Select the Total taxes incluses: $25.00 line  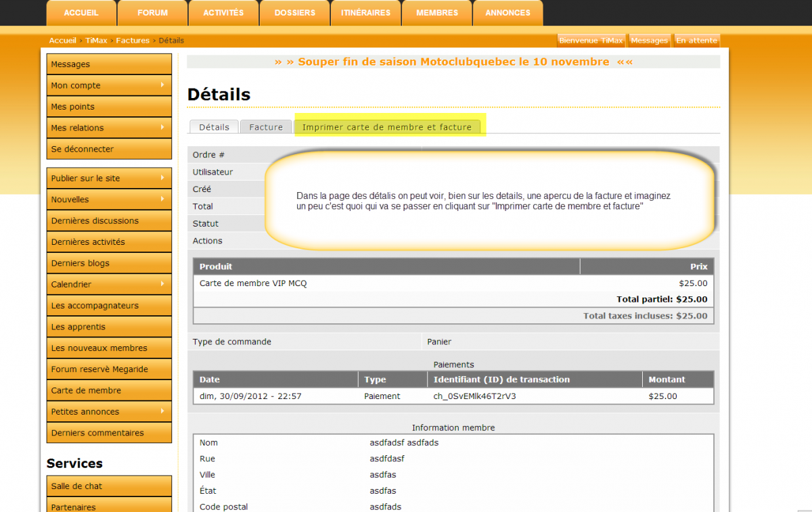646,316
